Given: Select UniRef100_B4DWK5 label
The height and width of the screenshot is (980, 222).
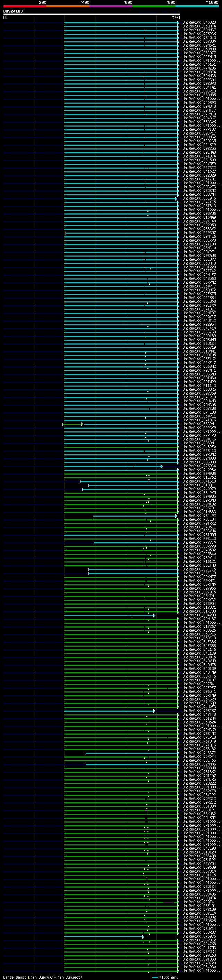Looking at the screenshot, I should pos(199,657).
